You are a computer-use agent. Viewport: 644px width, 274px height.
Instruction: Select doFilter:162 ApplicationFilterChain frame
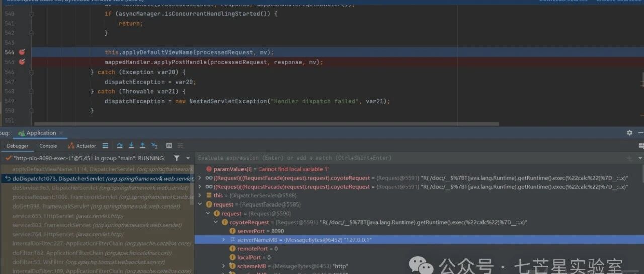97,253
